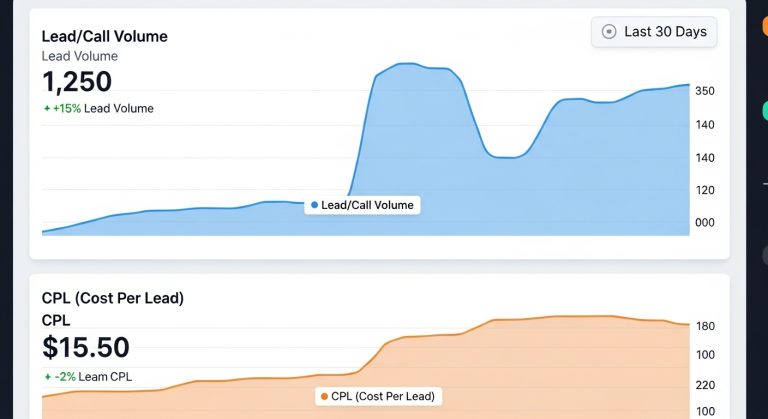768x419 pixels.
Task: Select the 1,250 lead volume figure
Action: 77,82
